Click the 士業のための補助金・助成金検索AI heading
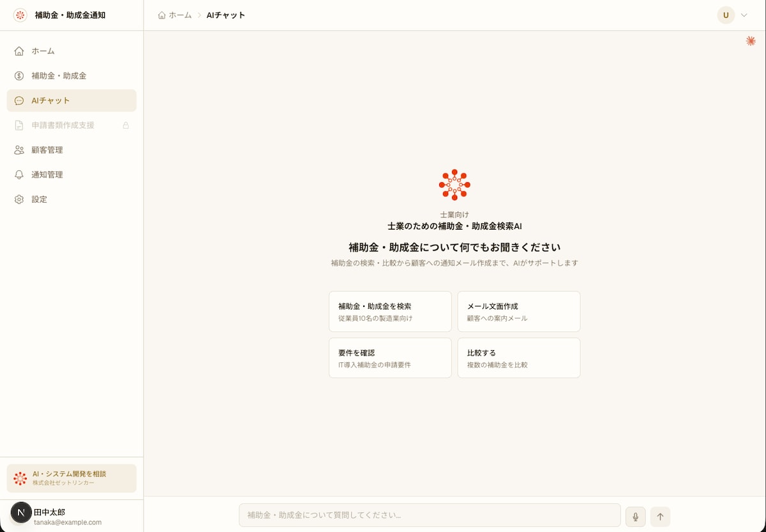766x532 pixels. (x=454, y=226)
